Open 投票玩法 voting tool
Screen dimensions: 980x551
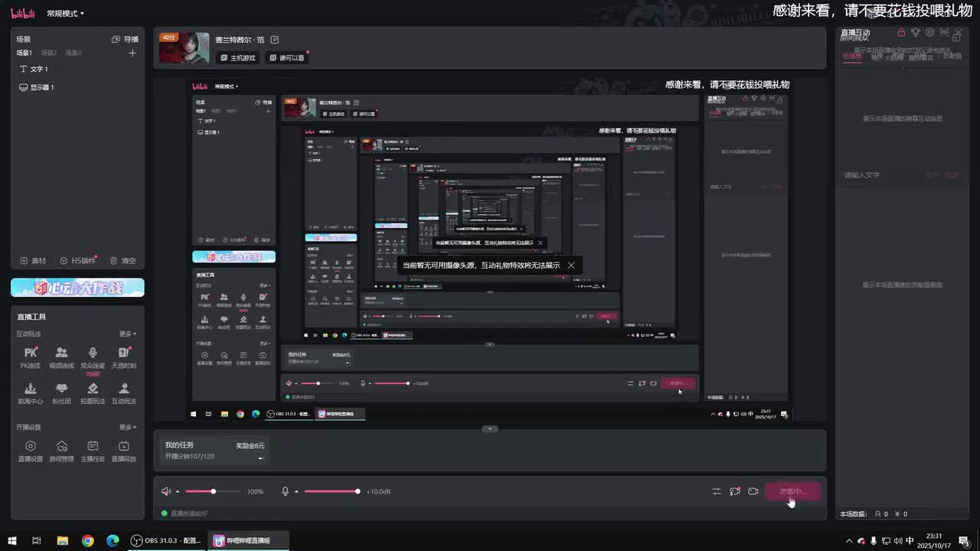click(93, 393)
